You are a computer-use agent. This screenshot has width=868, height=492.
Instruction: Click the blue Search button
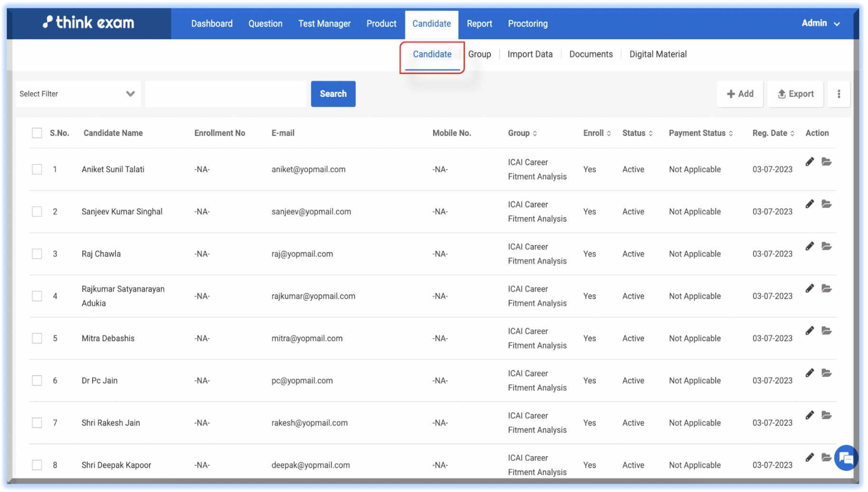[333, 94]
